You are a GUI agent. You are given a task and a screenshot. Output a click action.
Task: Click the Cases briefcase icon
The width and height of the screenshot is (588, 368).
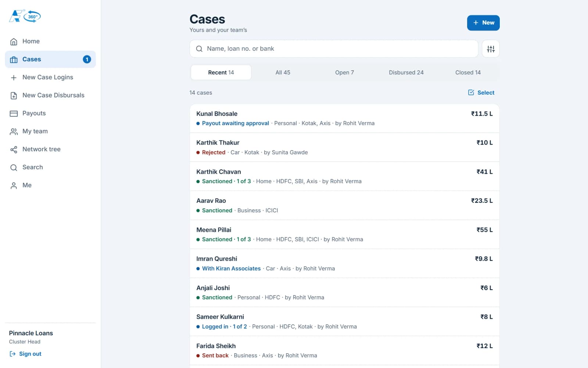14,60
